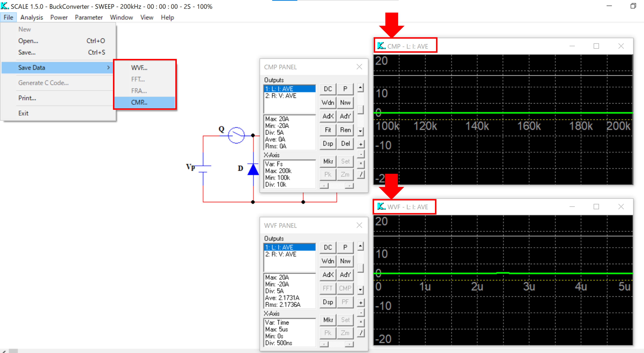644x353 pixels.
Task: Click the Vp voltage source symbol
Action: tap(203, 169)
